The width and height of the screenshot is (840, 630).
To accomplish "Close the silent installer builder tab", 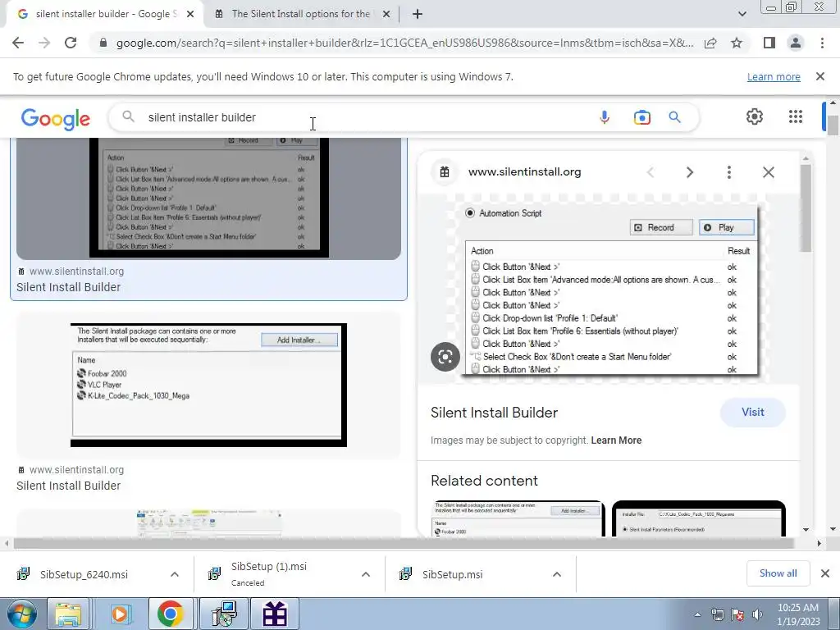I will tap(190, 15).
